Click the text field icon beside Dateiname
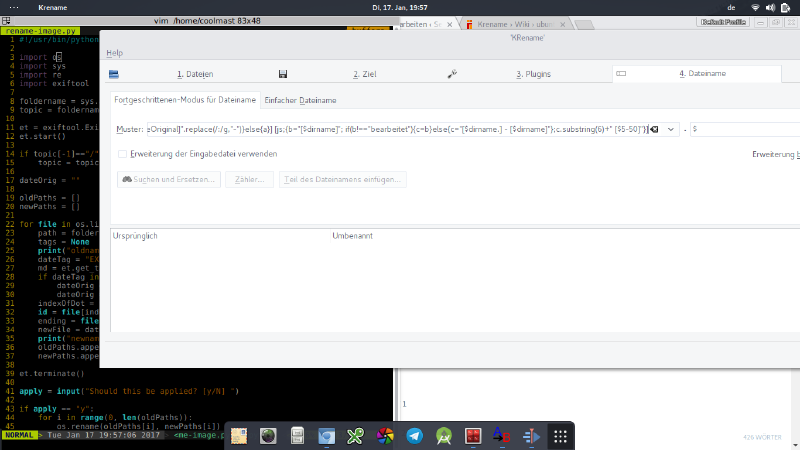The width and height of the screenshot is (800, 450). [621, 74]
